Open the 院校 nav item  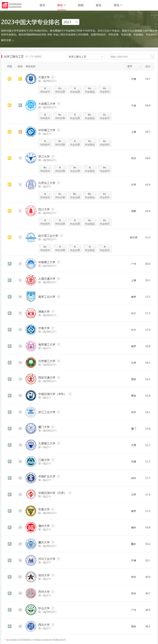click(81, 5)
